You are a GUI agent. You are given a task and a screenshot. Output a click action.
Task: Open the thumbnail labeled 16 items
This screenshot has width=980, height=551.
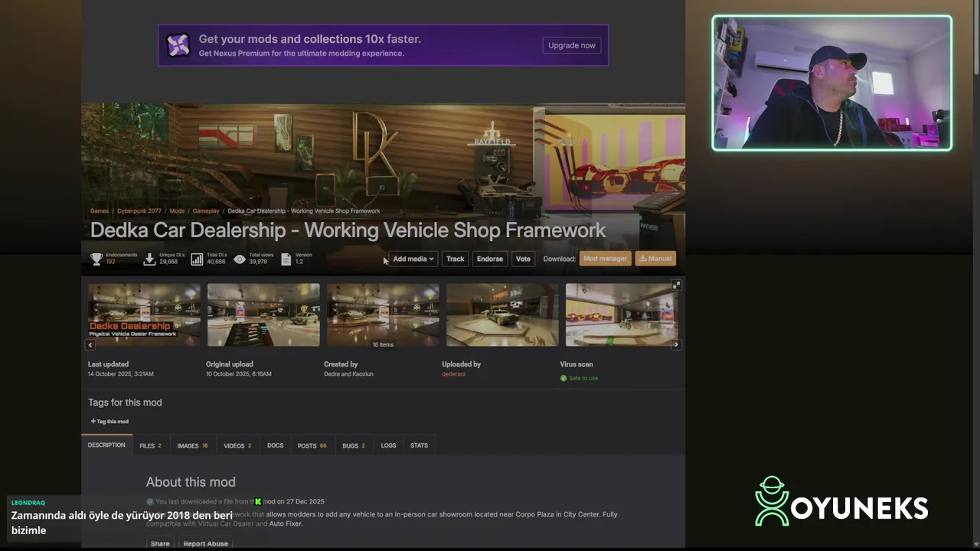[x=383, y=315]
